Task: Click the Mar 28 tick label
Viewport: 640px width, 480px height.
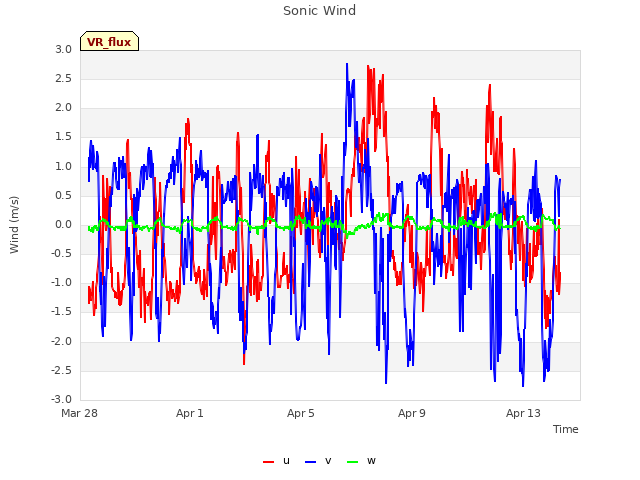Action: tap(80, 413)
